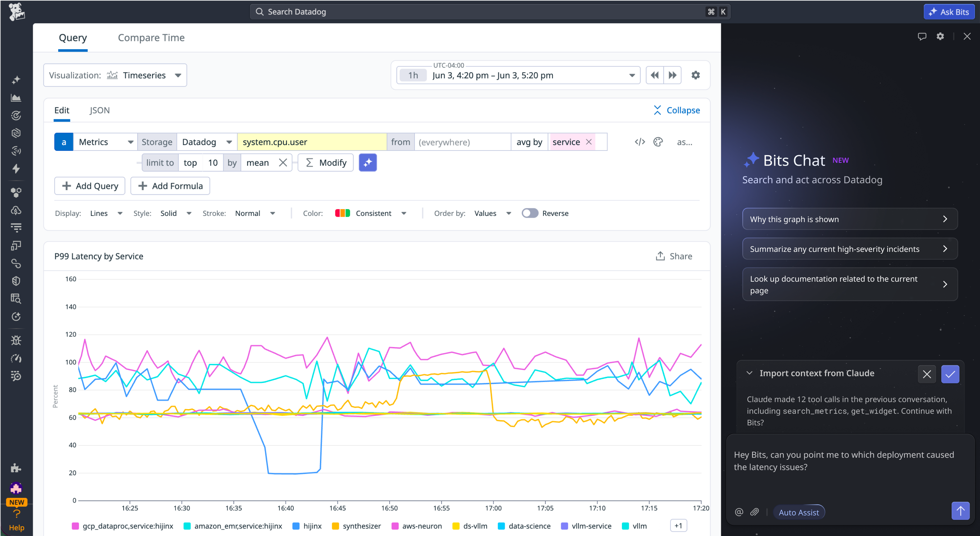
Task: Open the Order by Values dropdown
Action: pos(493,213)
